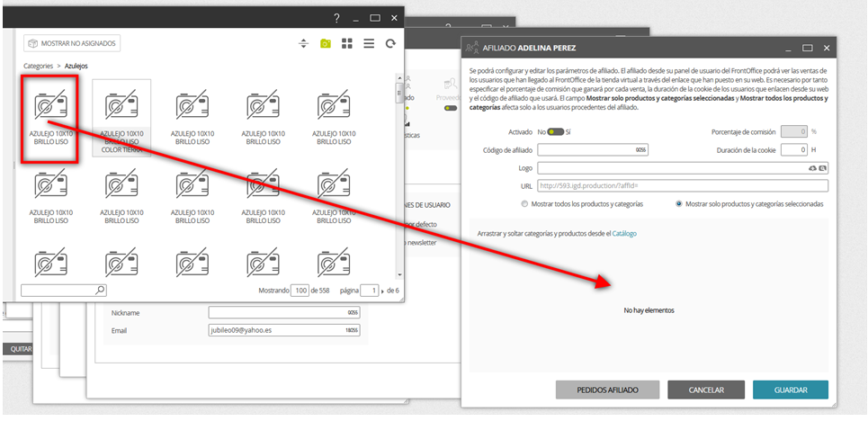Click the cloud upload icon in Logo field
Screen dimensions: 868x421
[x=812, y=168]
